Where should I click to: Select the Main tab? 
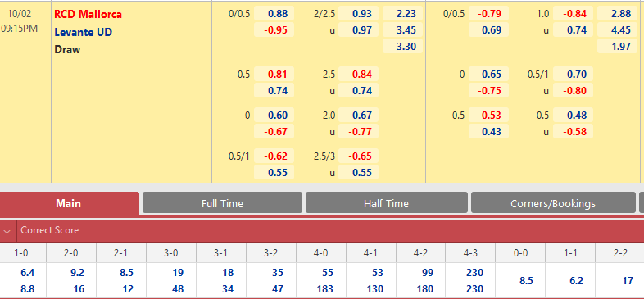tap(68, 203)
